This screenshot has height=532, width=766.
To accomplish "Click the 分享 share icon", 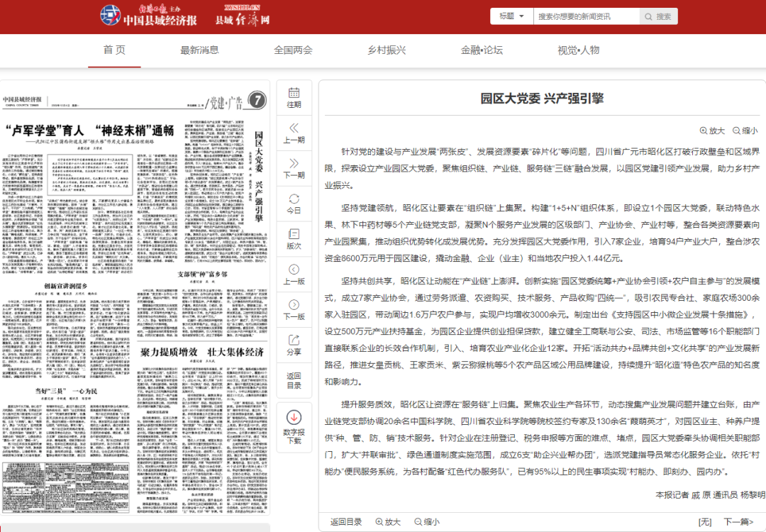I will [x=294, y=345].
